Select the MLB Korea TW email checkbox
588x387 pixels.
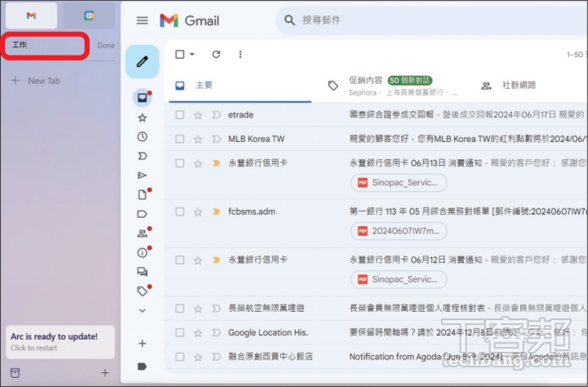coord(180,139)
